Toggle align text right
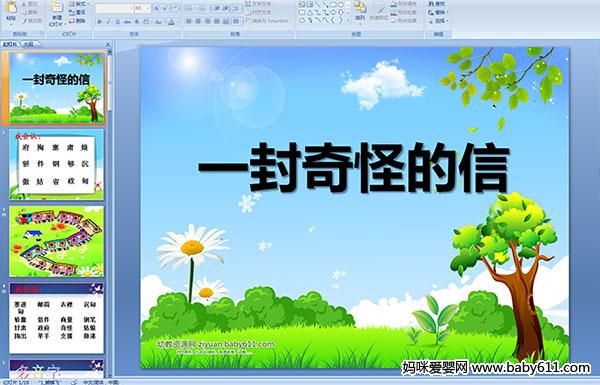Screen dimensions: 600x385 (207, 21)
